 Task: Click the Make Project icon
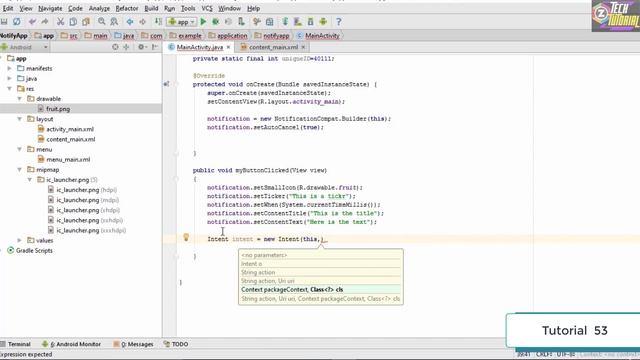tap(158, 22)
